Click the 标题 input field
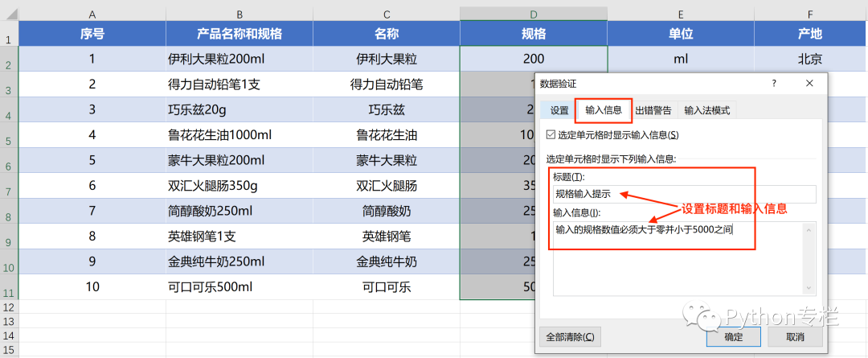Screen dimensions: 868x358 click(x=684, y=195)
